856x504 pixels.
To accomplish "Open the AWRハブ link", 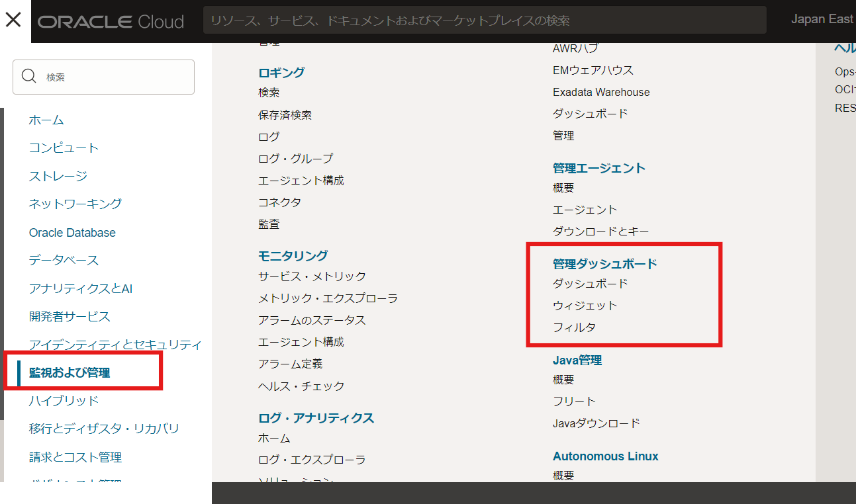I will tap(575, 48).
